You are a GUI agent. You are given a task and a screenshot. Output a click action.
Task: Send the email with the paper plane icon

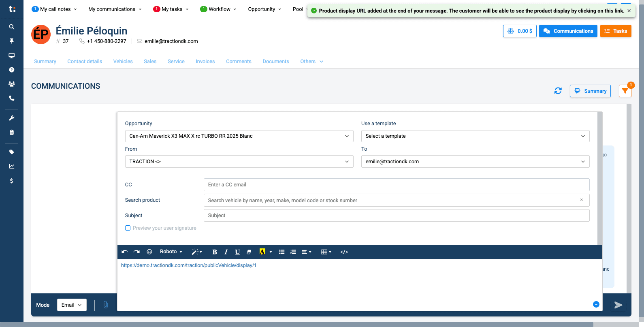click(x=618, y=305)
